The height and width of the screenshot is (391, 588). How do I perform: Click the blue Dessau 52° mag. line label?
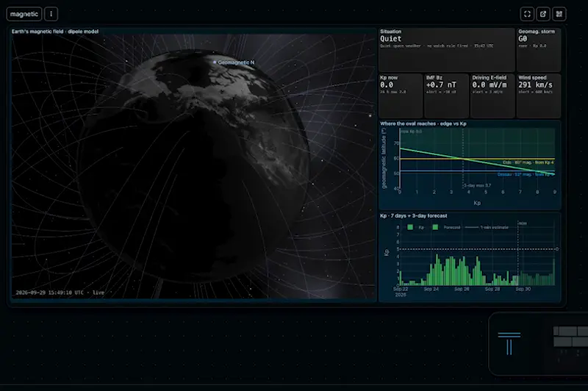tap(526, 174)
